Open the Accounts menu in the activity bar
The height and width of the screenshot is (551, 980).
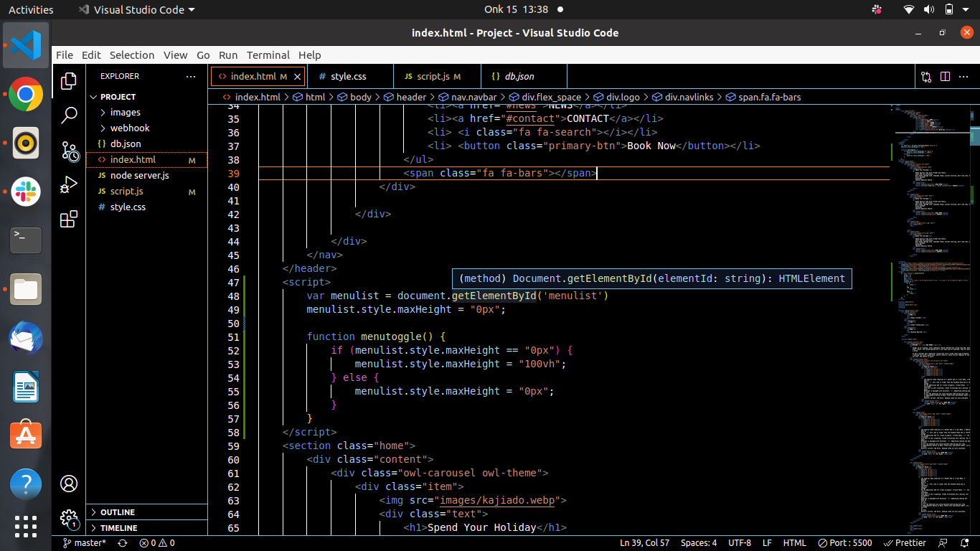click(69, 484)
